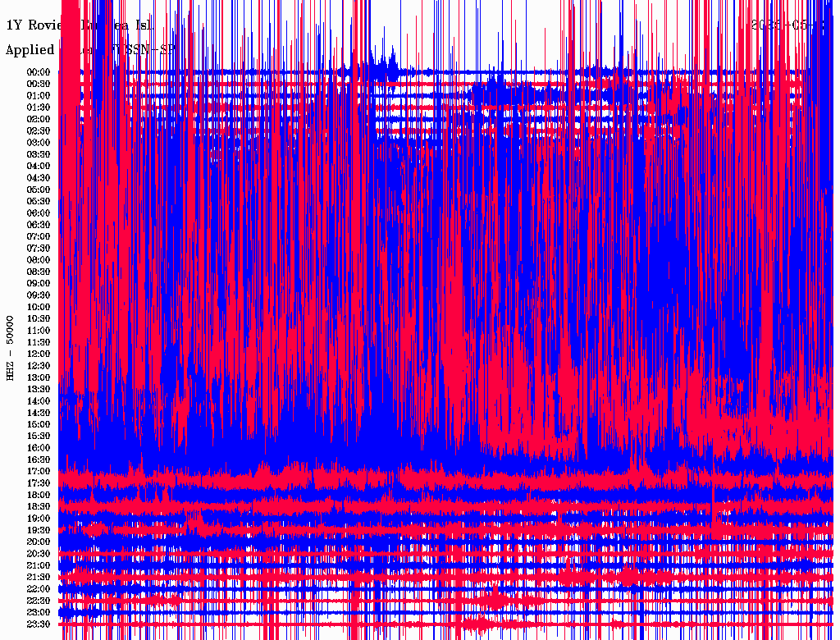
Task: Click the 14:00 time label
Action: point(39,401)
